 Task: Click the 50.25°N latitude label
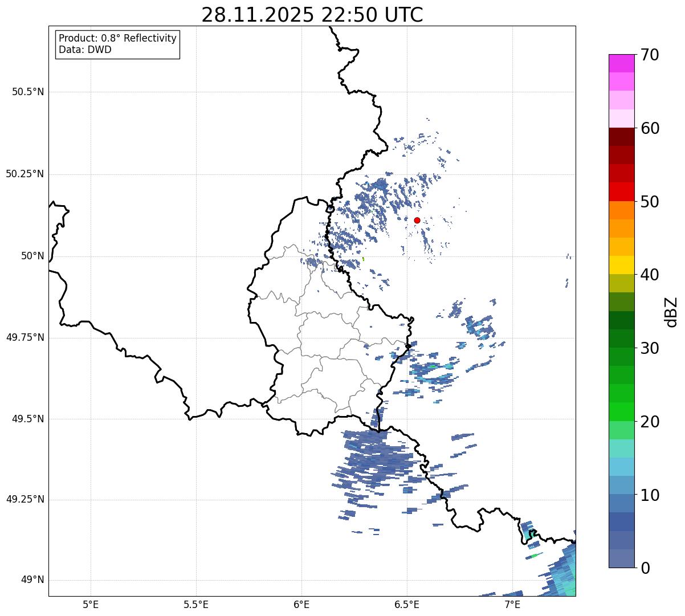pyautogui.click(x=25, y=174)
